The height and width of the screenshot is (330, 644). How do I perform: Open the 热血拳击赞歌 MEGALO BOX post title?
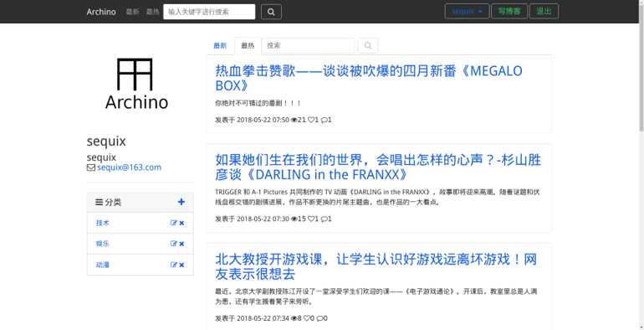coord(369,78)
